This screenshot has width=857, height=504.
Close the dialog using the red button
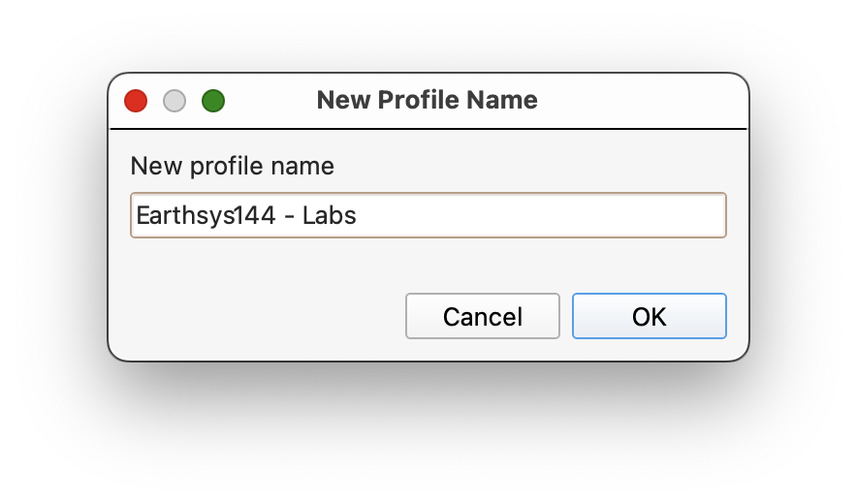point(136,101)
